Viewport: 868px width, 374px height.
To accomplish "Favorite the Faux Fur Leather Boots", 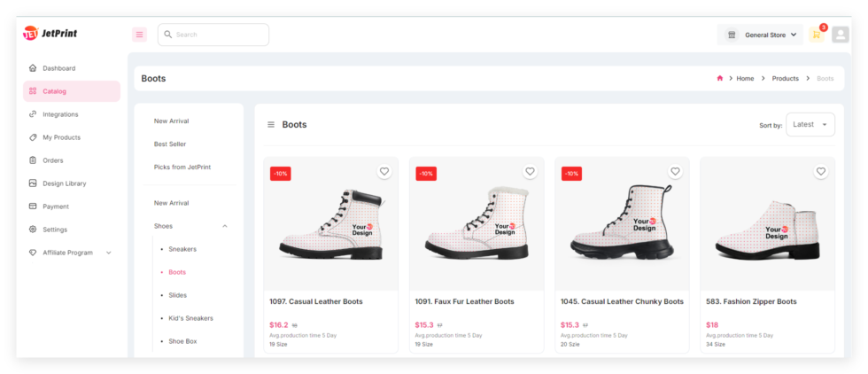I will pyautogui.click(x=530, y=171).
